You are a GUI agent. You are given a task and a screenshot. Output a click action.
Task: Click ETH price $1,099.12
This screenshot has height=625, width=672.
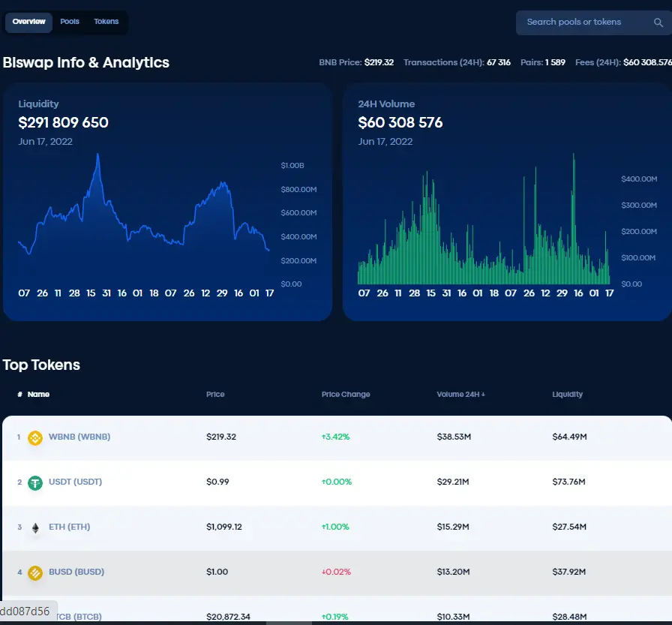click(x=224, y=527)
